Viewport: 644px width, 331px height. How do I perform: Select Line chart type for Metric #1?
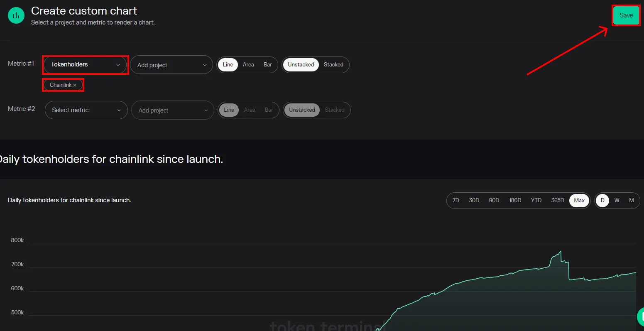pyautogui.click(x=228, y=65)
